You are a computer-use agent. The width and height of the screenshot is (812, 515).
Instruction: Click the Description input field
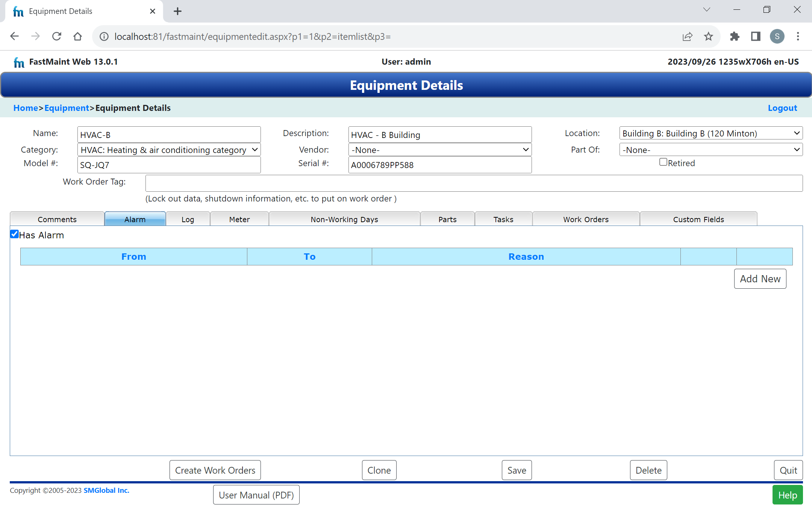tap(440, 135)
